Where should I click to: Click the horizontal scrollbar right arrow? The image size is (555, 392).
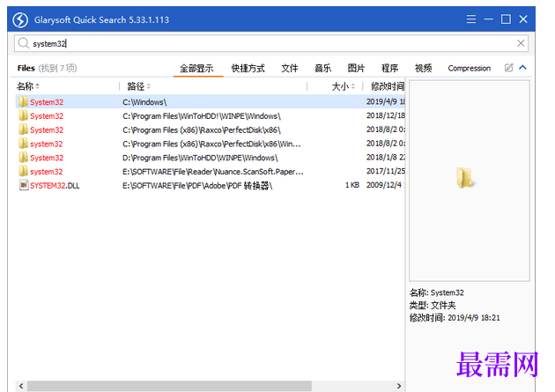point(399,386)
